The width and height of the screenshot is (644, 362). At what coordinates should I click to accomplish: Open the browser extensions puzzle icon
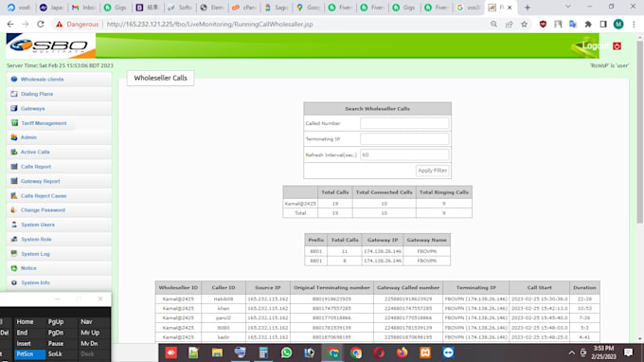[x=588, y=25]
